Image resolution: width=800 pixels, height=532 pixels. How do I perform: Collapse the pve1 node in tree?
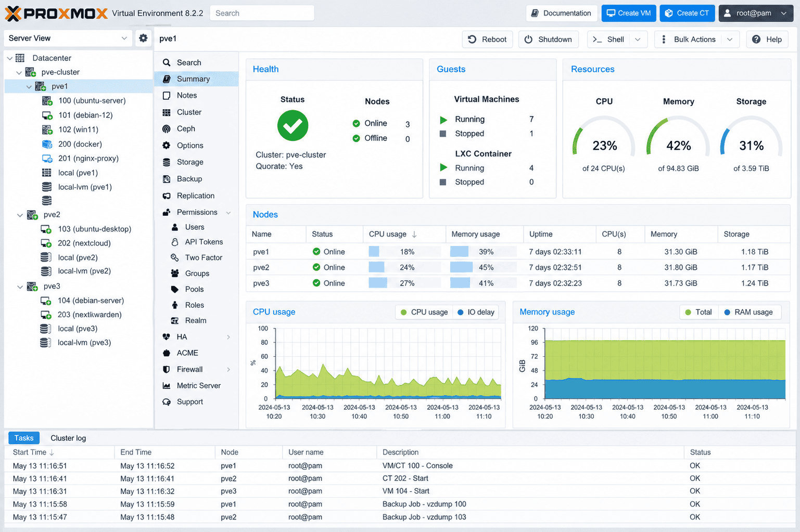coord(29,86)
